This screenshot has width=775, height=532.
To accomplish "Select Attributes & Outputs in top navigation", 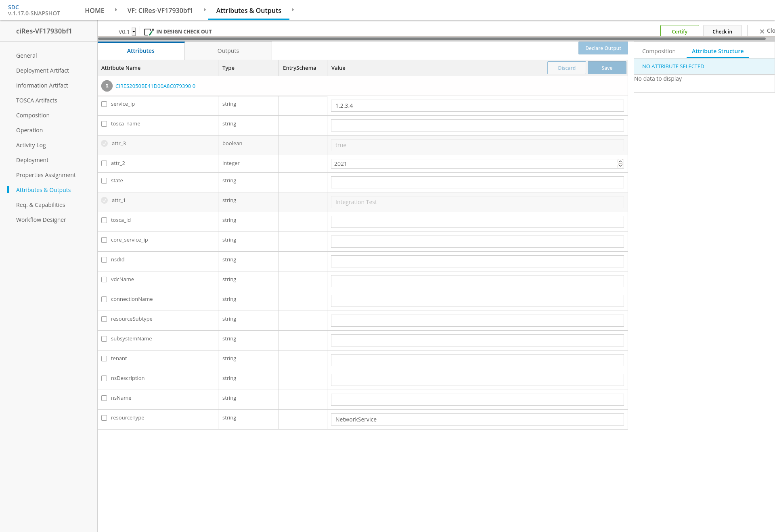I will click(x=249, y=10).
